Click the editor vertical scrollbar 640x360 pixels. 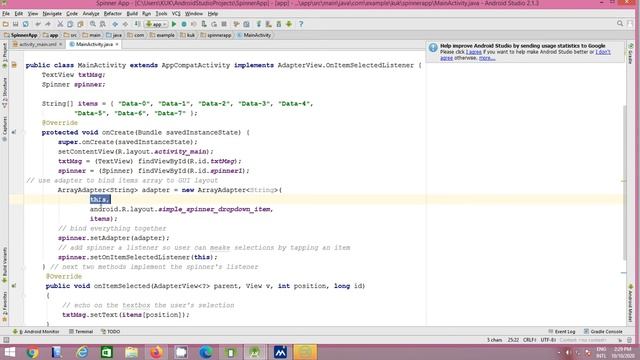coord(624,182)
